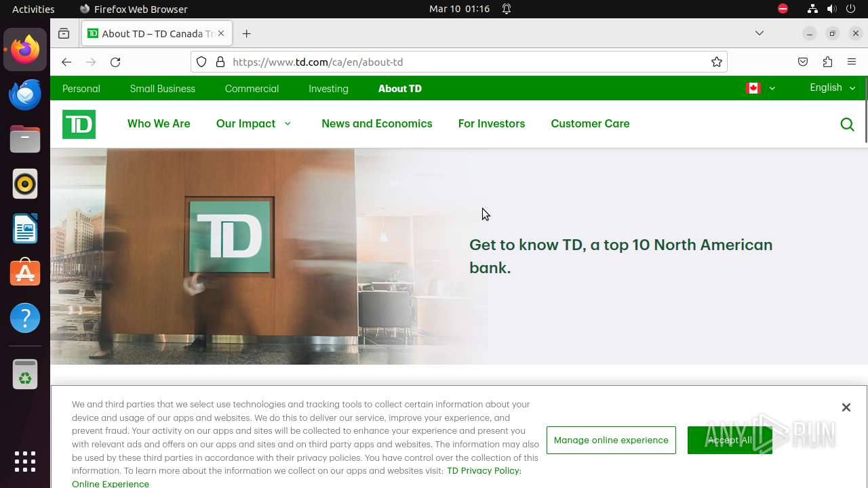
Task: Open a new tab with the plus button
Action: tap(246, 33)
